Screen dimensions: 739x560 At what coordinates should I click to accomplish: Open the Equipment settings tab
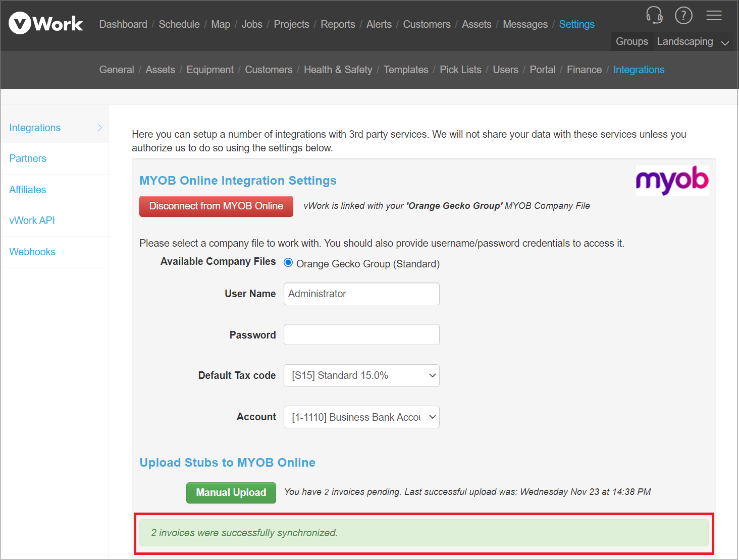tap(210, 70)
